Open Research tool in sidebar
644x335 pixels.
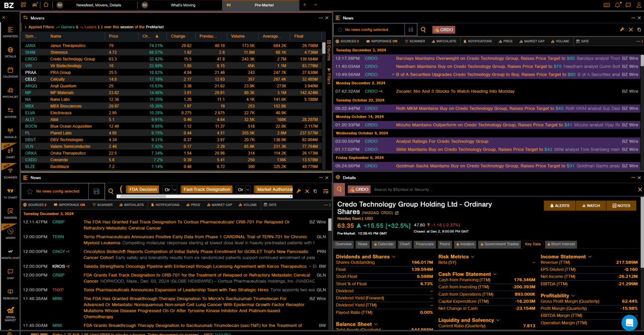point(10,294)
